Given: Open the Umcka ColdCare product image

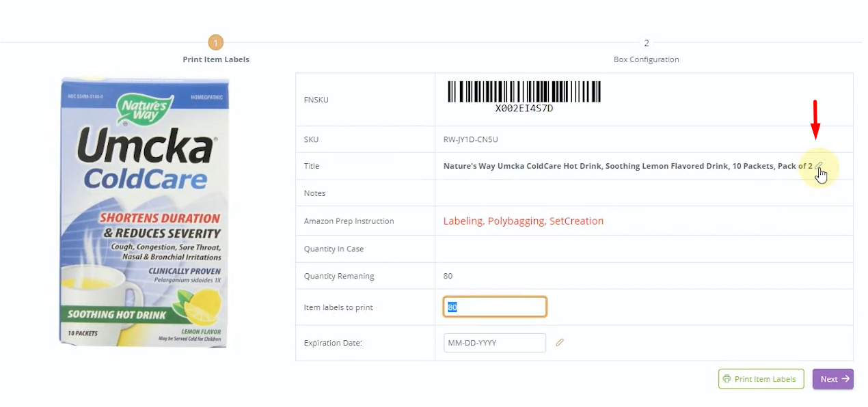Looking at the screenshot, I should click(x=144, y=212).
